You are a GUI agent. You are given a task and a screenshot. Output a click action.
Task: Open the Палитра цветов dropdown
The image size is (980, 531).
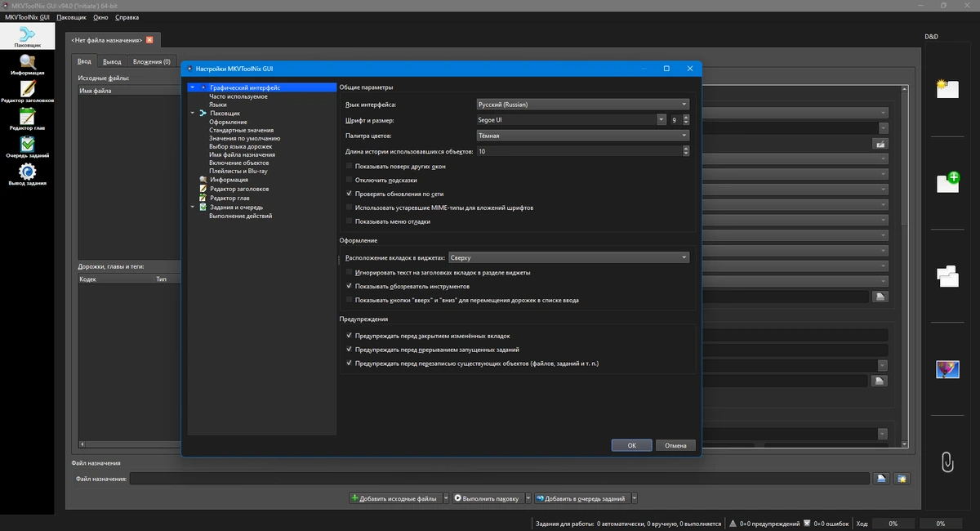click(582, 136)
